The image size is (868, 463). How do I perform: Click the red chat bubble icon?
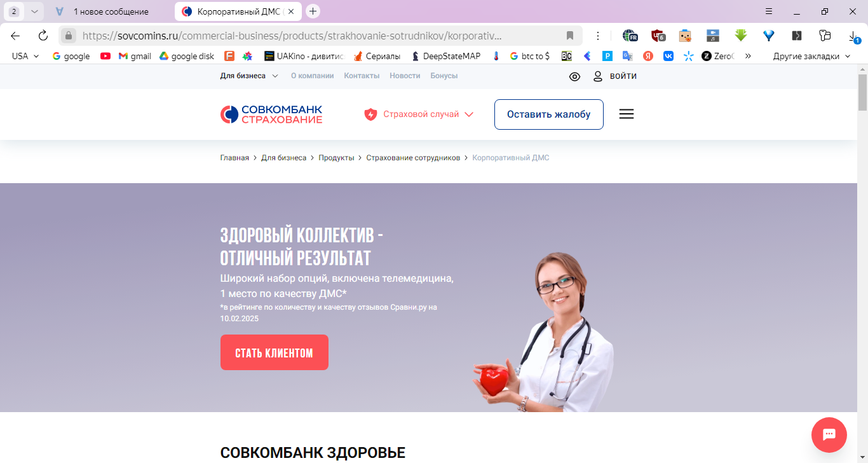click(829, 435)
